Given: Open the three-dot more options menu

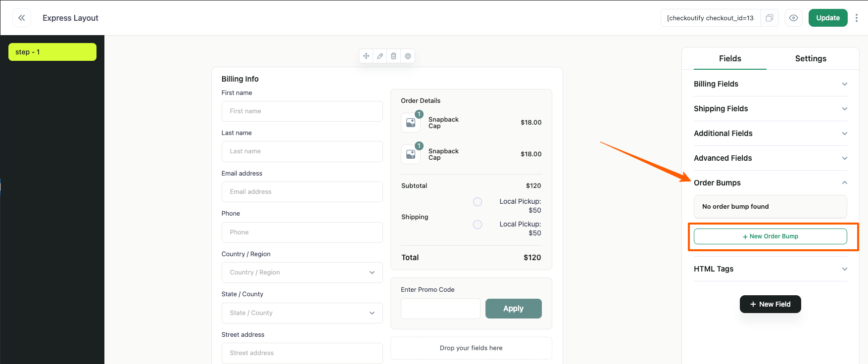Looking at the screenshot, I should (857, 18).
